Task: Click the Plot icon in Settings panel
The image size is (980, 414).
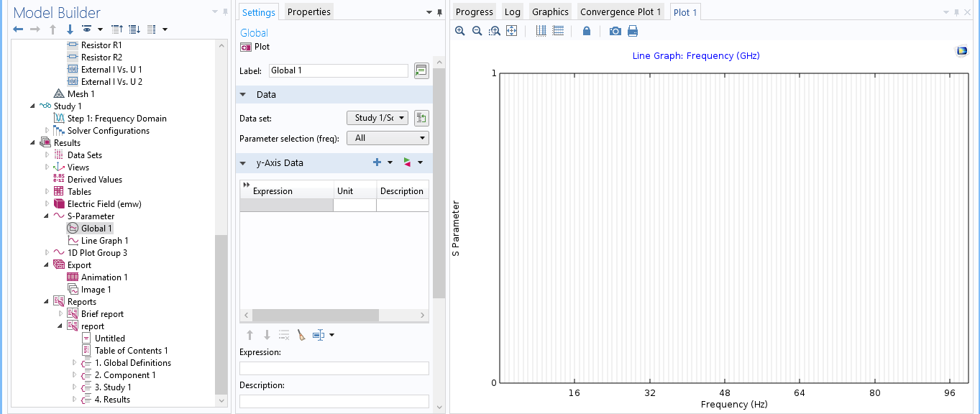Action: (246, 47)
